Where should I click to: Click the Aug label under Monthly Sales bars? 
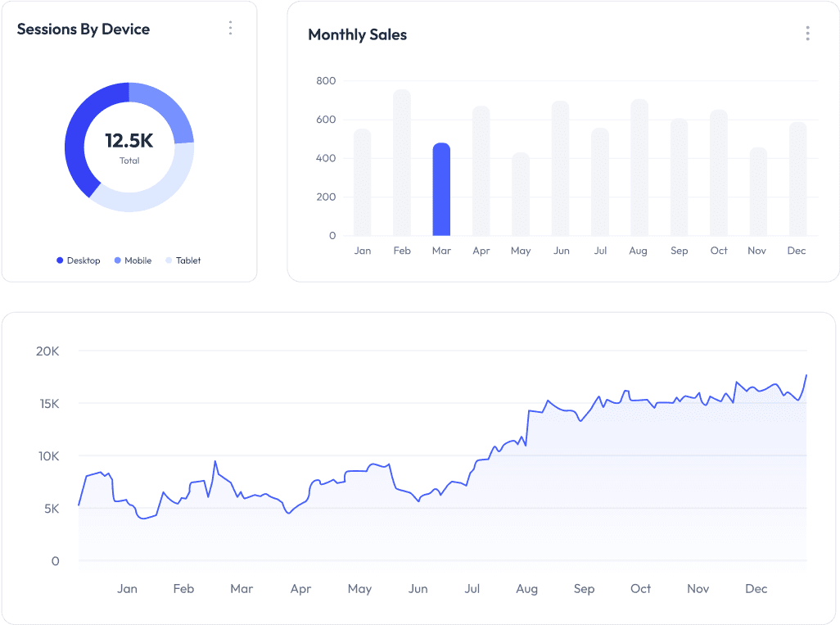coord(638,251)
